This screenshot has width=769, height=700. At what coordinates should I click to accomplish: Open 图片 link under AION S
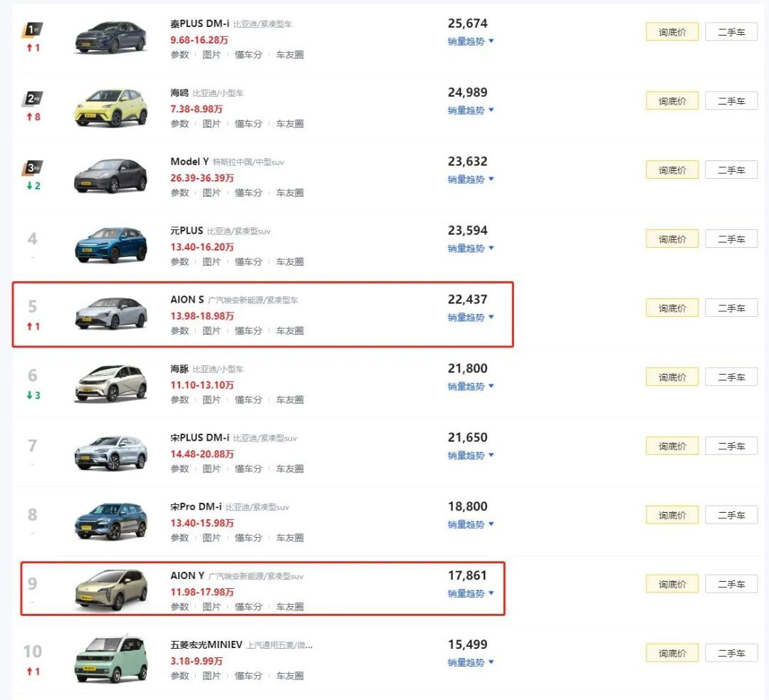pyautogui.click(x=211, y=331)
